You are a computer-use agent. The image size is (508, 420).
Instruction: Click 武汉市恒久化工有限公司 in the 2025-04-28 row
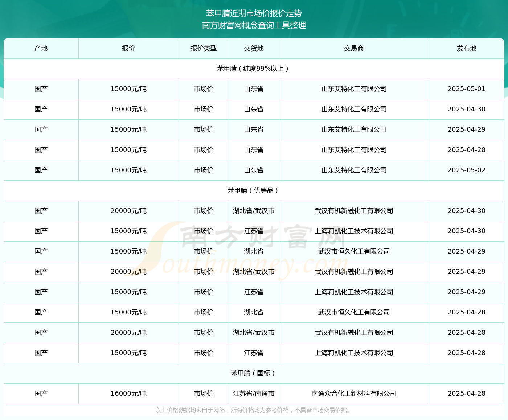click(x=354, y=312)
